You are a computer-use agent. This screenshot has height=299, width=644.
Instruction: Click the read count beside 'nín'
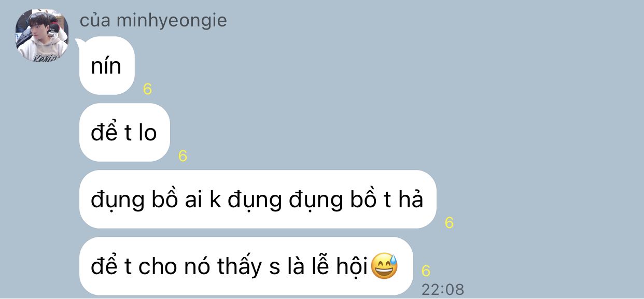(147, 90)
